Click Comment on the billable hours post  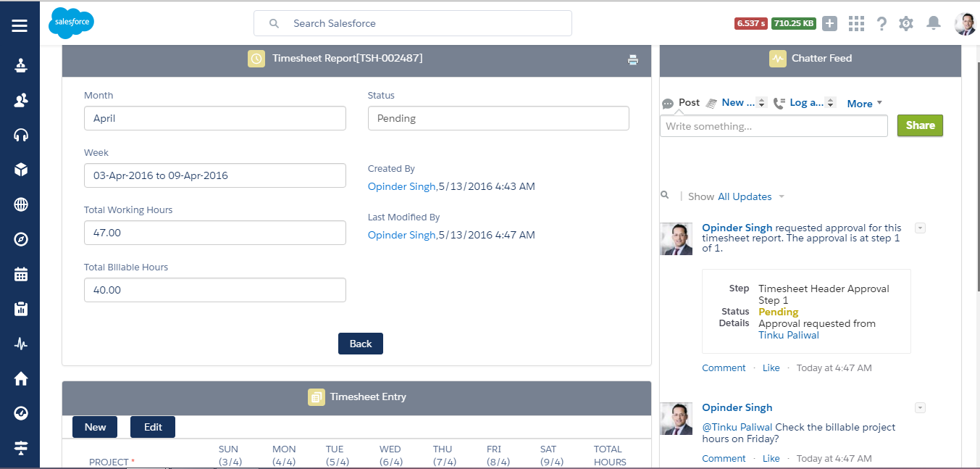(724, 458)
